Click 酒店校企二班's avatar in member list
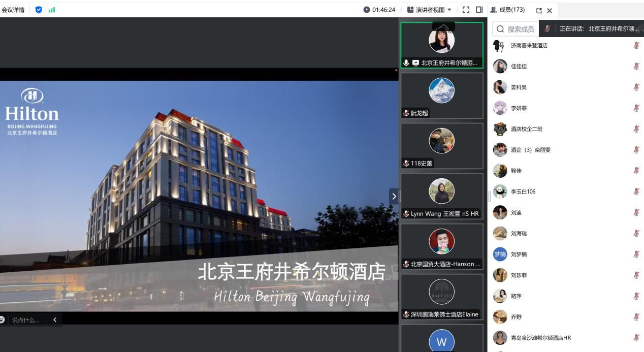Screen dimensions: 644x352 (500, 129)
